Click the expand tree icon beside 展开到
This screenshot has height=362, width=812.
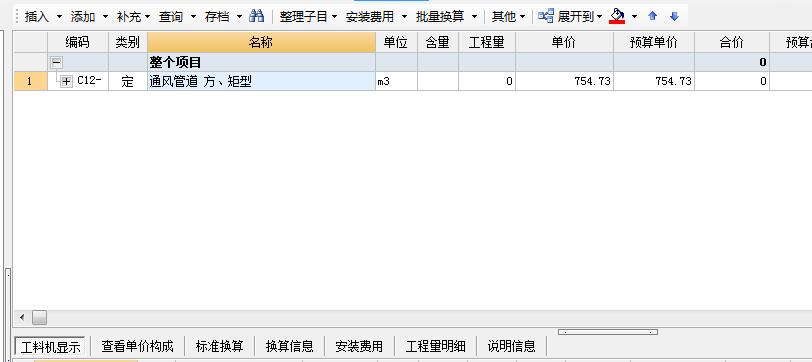click(546, 16)
